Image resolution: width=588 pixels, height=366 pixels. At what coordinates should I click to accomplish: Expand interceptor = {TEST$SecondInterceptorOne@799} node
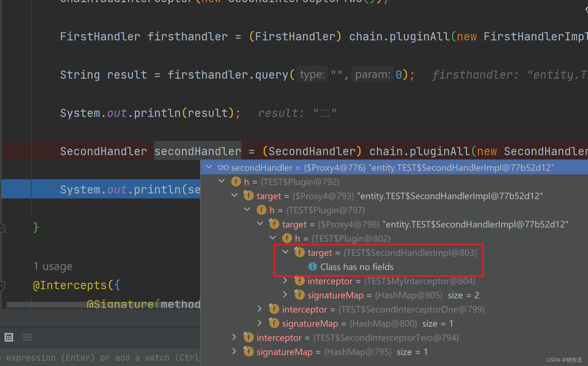click(x=260, y=309)
